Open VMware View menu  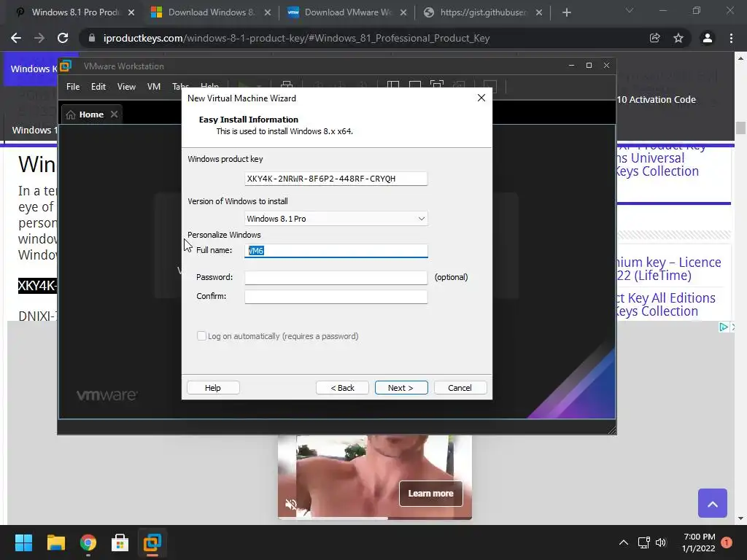pyautogui.click(x=126, y=87)
